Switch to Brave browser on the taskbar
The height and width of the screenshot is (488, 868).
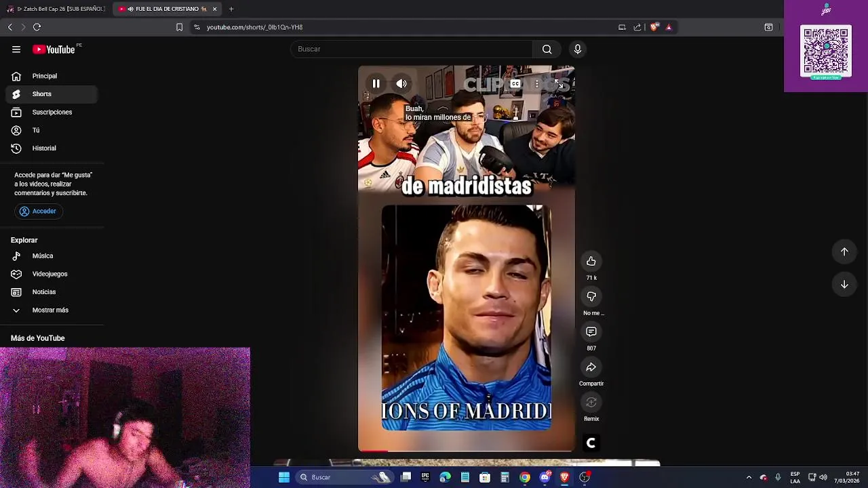point(564,477)
